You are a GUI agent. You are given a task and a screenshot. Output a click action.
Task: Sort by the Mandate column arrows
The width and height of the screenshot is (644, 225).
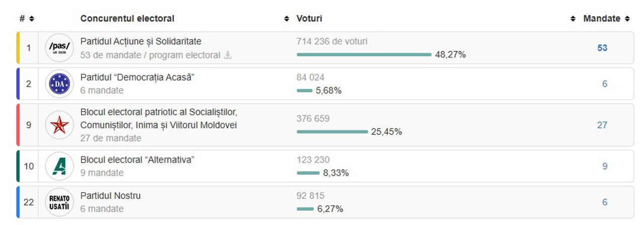click(x=627, y=19)
